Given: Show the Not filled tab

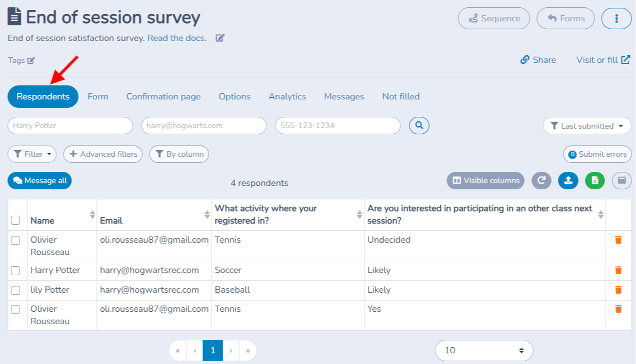Looking at the screenshot, I should coord(401,97).
